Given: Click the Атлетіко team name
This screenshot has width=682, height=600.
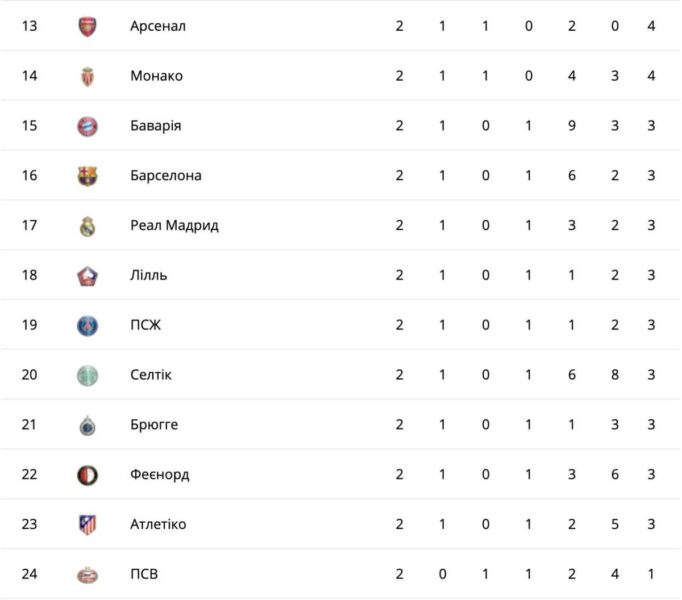Looking at the screenshot, I should point(158,524).
